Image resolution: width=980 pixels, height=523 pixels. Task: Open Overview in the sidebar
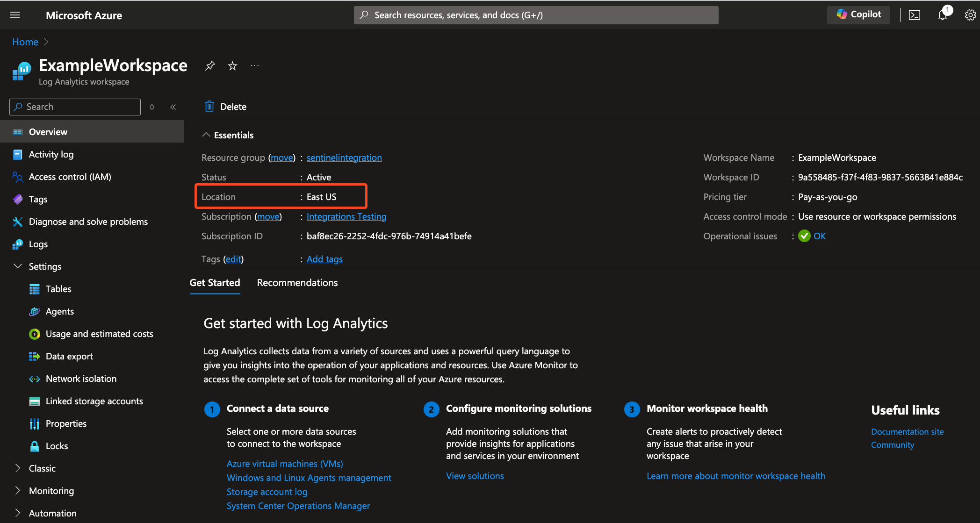tap(92, 132)
